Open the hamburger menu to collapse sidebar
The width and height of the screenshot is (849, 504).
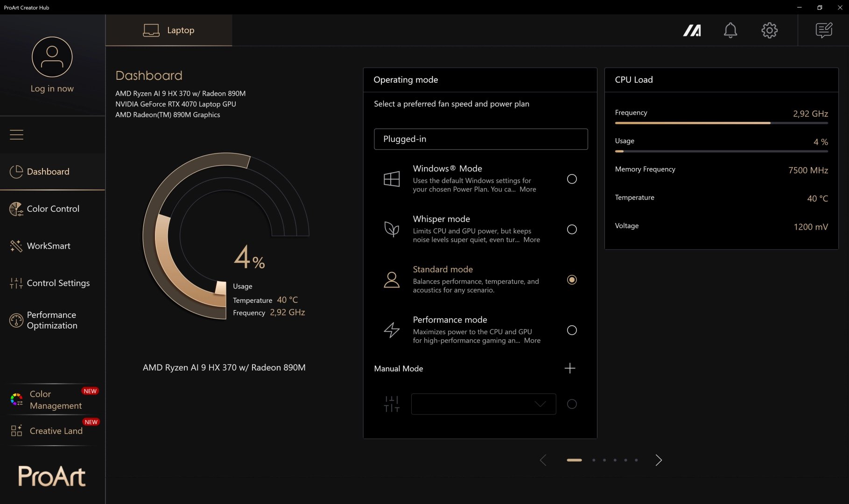coord(16,134)
